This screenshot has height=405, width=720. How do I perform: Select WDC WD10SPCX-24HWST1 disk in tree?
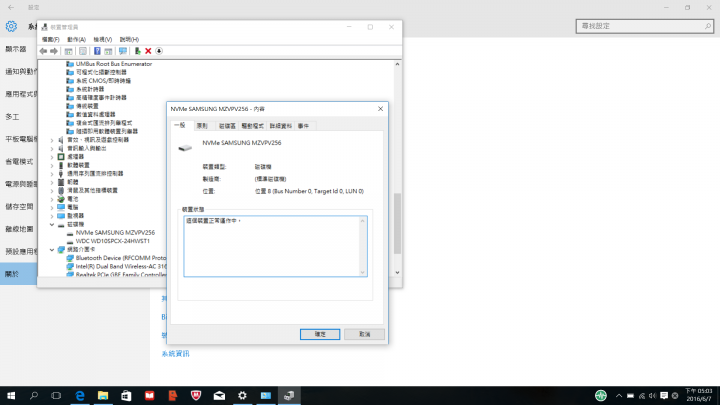click(x=112, y=241)
